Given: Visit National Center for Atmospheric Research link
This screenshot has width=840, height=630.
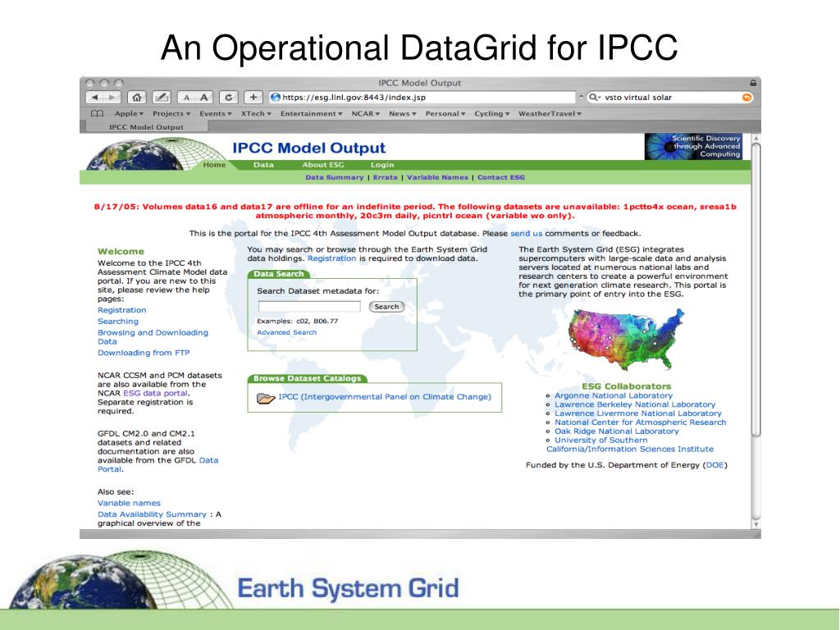Looking at the screenshot, I should click(640, 422).
